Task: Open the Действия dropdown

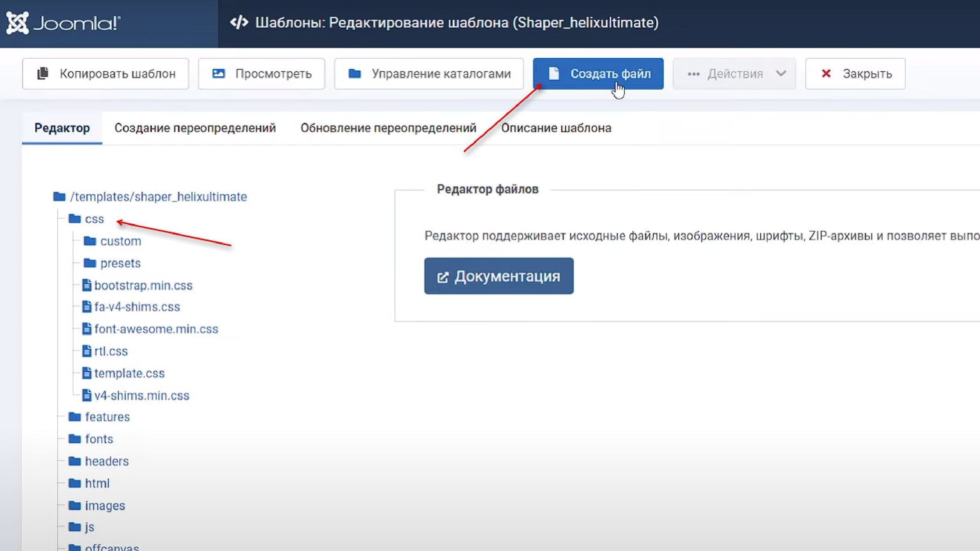Action: (x=734, y=74)
